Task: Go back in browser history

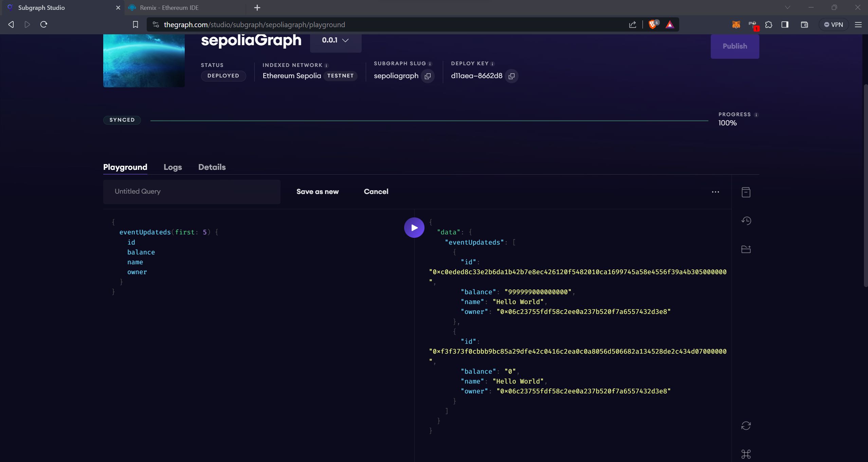Action: pos(11,24)
